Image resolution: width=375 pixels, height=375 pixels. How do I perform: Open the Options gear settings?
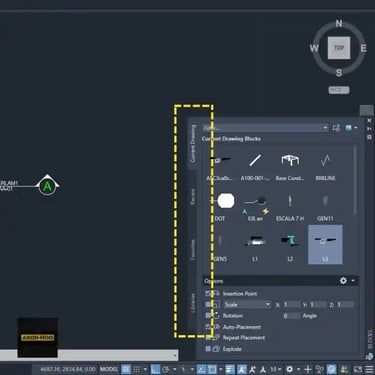point(343,281)
